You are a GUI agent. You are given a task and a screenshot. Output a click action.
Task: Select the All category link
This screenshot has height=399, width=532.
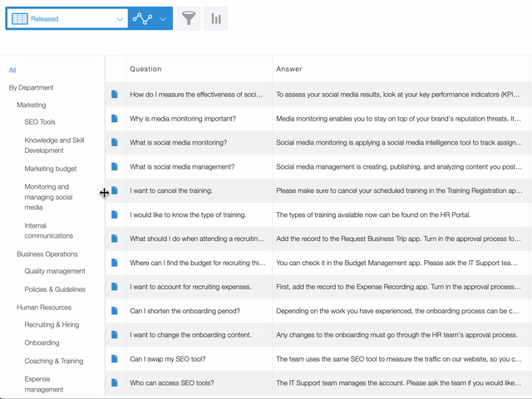coord(12,71)
